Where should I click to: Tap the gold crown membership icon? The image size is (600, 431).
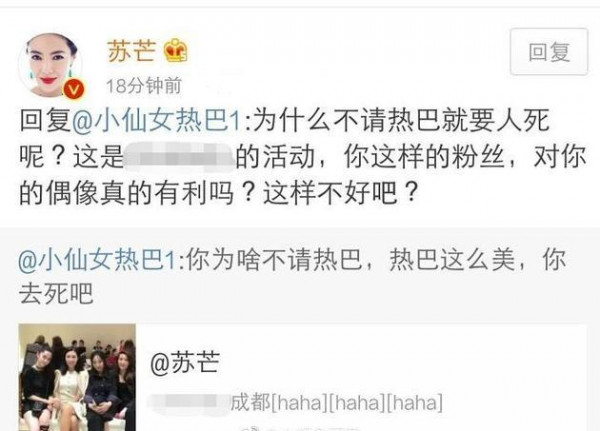click(x=176, y=50)
